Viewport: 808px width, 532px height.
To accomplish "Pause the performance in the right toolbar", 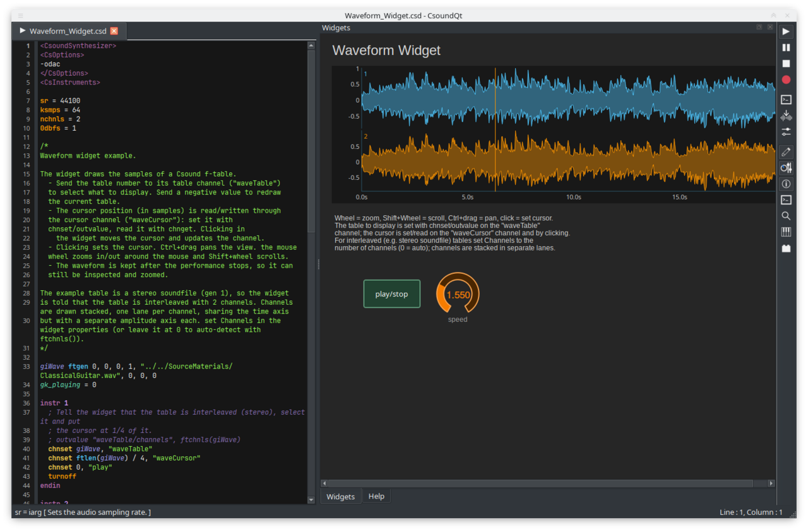I will (786, 47).
